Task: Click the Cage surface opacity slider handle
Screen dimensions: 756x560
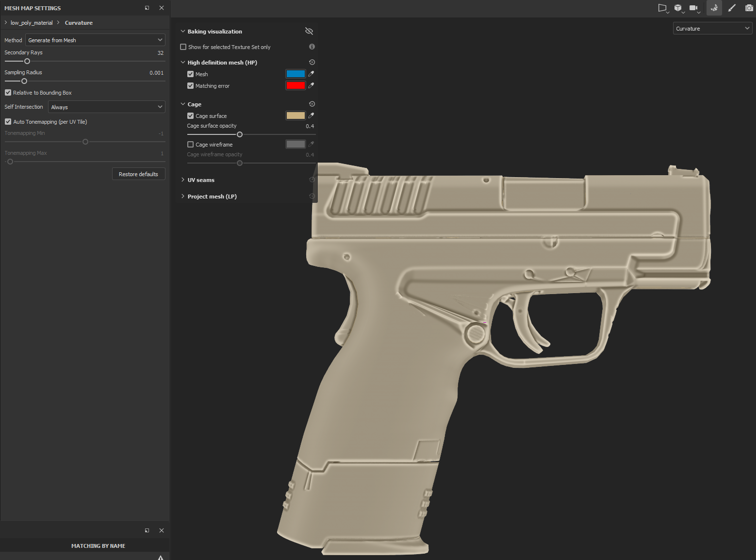Action: click(x=240, y=134)
